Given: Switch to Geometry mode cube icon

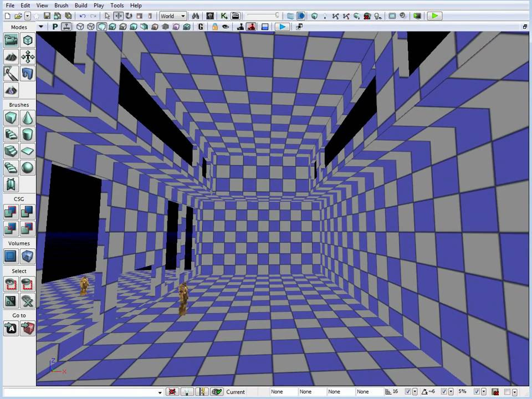Looking at the screenshot, I should (x=28, y=40).
